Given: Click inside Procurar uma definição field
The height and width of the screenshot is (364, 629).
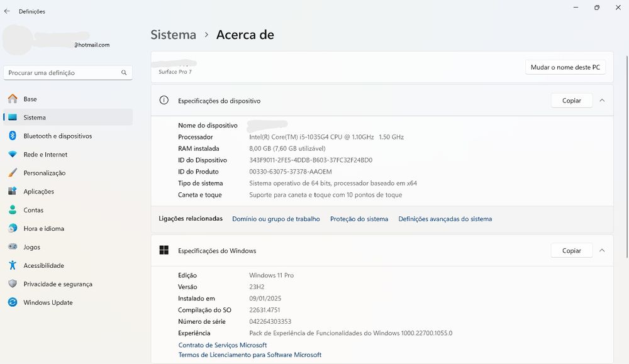Looking at the screenshot, I should tap(68, 72).
